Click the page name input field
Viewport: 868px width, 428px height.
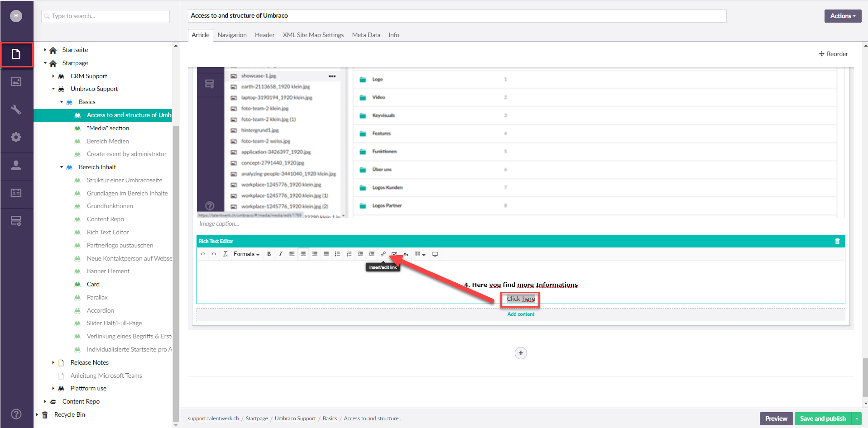457,16
